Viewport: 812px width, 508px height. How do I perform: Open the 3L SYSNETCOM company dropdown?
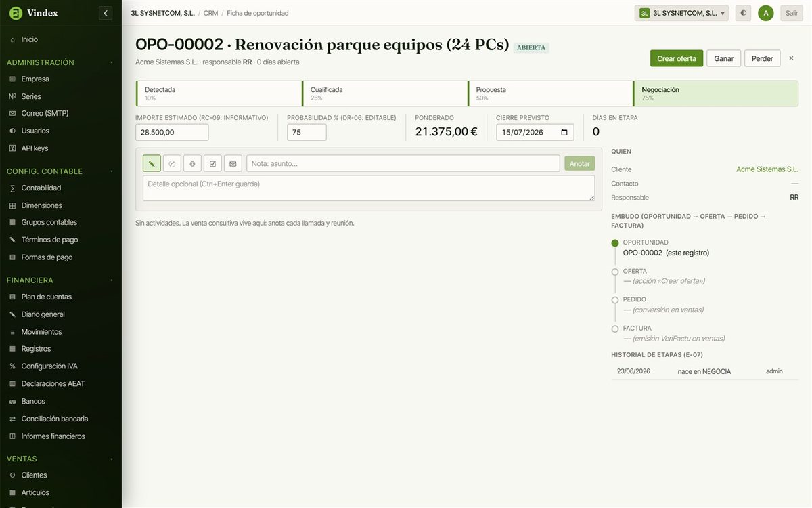point(681,13)
